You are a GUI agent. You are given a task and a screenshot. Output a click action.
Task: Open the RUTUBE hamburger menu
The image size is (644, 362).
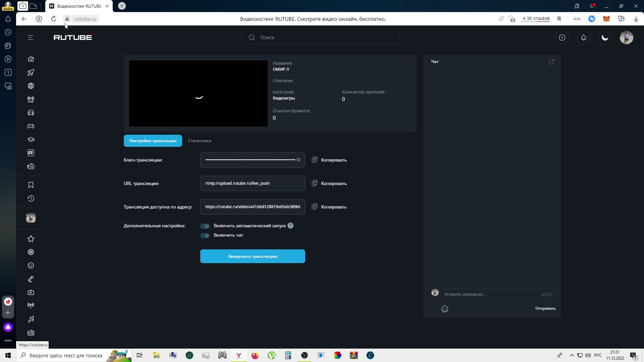[x=31, y=38]
